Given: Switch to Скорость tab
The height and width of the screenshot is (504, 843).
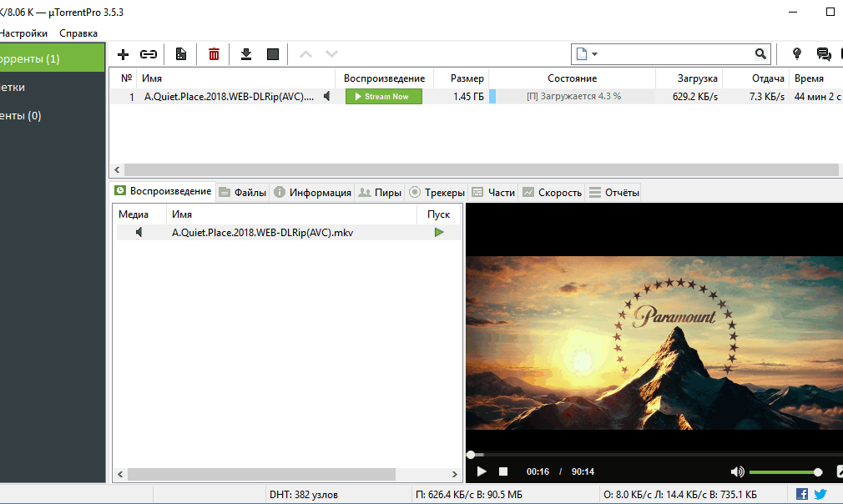Looking at the screenshot, I should click(553, 193).
